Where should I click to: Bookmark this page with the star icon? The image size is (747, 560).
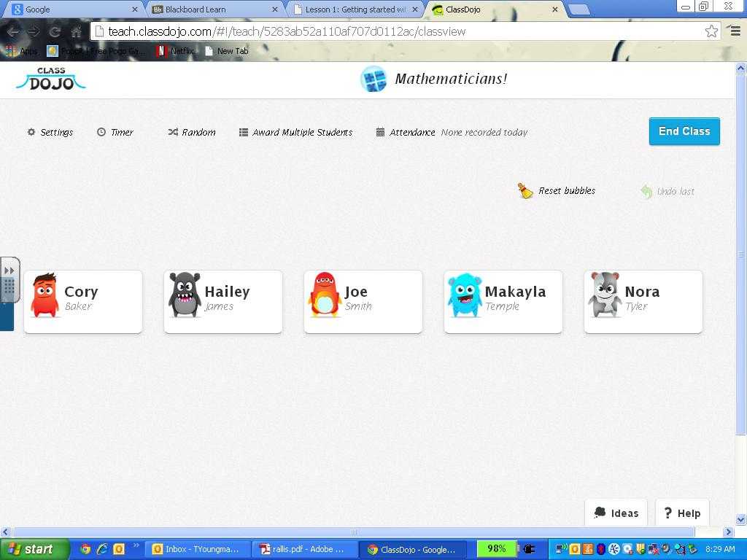point(711,31)
